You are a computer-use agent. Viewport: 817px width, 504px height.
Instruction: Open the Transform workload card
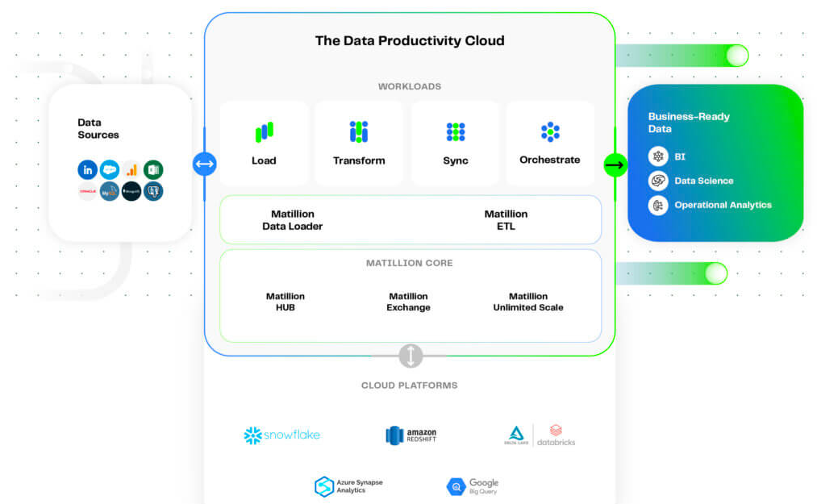click(359, 144)
